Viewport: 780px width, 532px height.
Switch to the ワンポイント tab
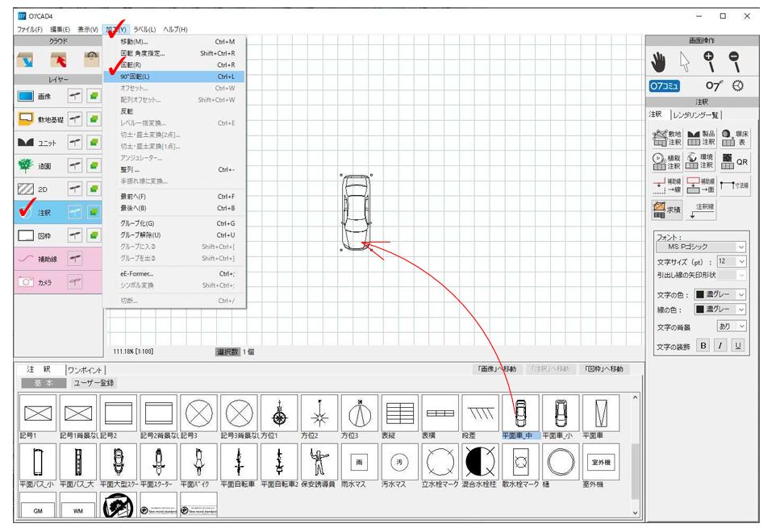click(86, 370)
